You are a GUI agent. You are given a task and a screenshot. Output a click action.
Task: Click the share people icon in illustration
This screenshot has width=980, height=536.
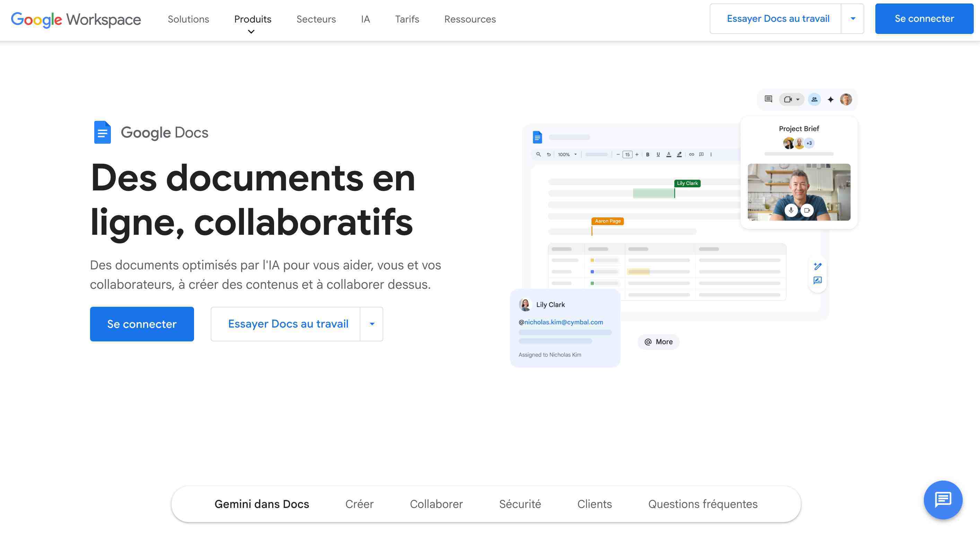[814, 100]
